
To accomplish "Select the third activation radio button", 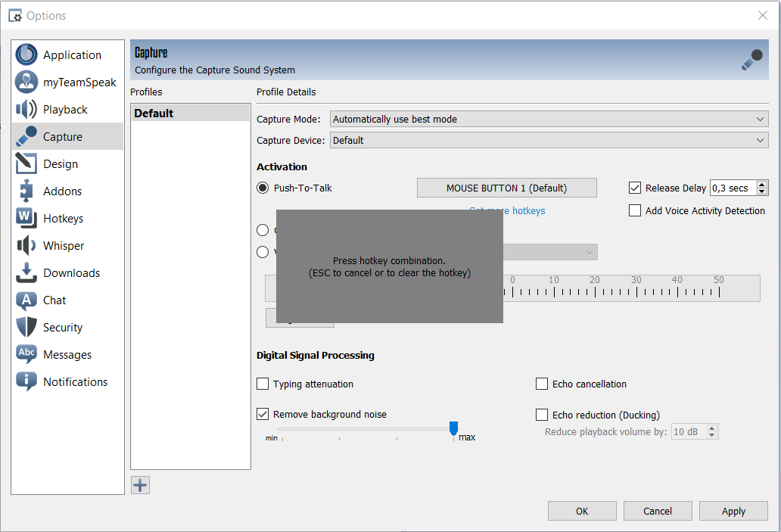I will pos(263,252).
